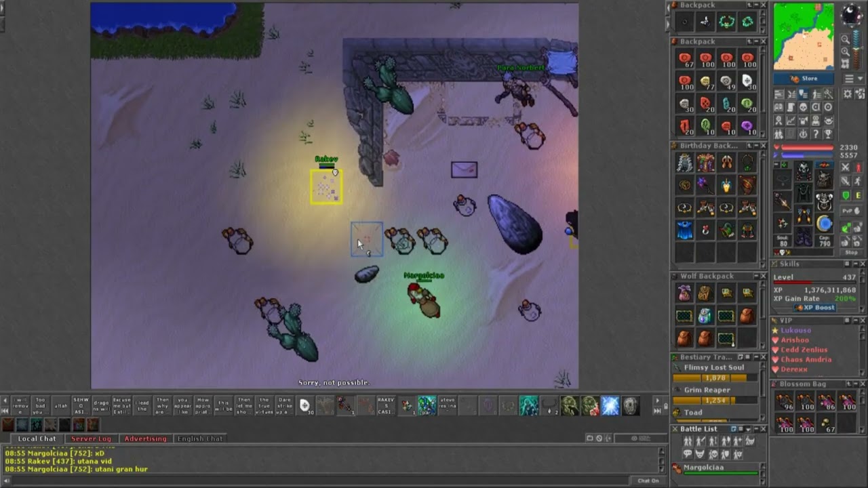Go up one level in Blossom Bag
This screenshot has width=868, height=488.
[x=848, y=384]
